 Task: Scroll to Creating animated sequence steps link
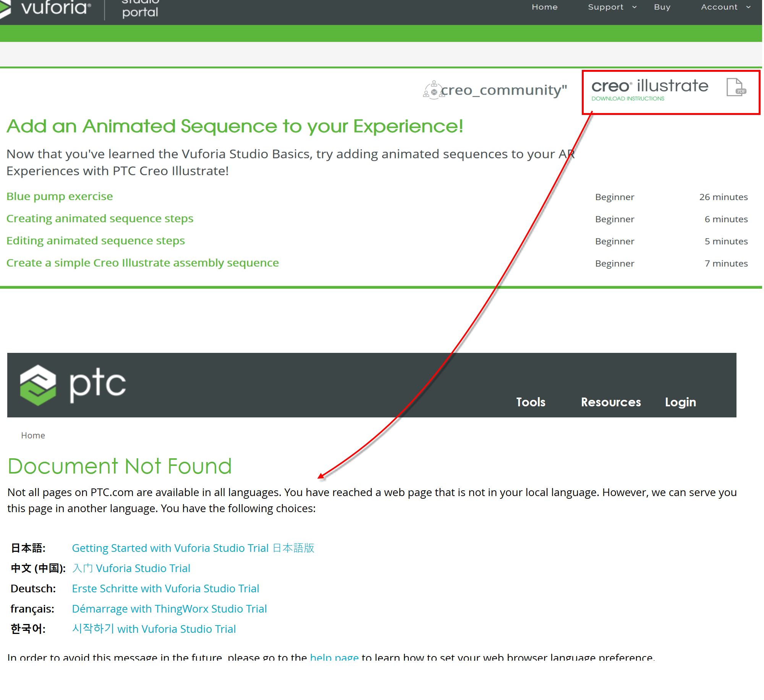tap(100, 218)
